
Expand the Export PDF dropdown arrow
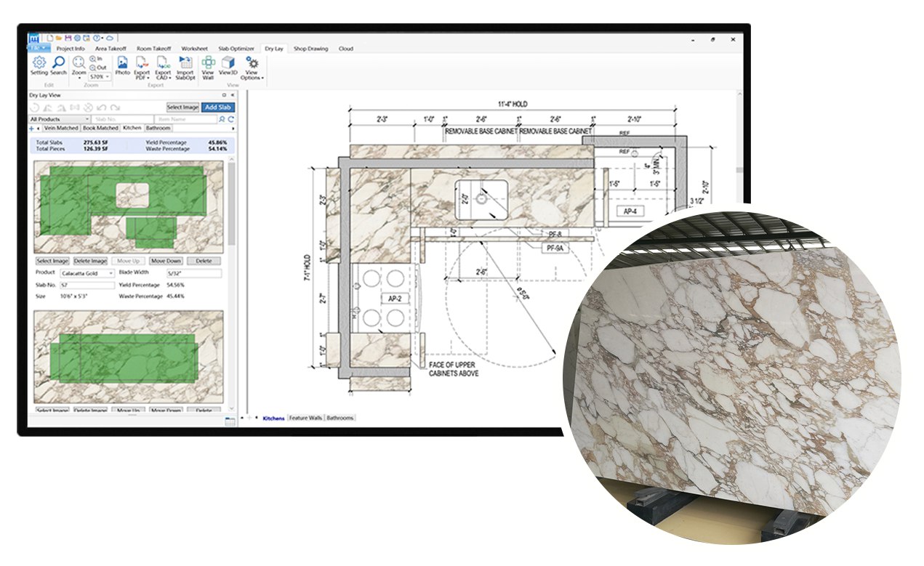[148, 77]
